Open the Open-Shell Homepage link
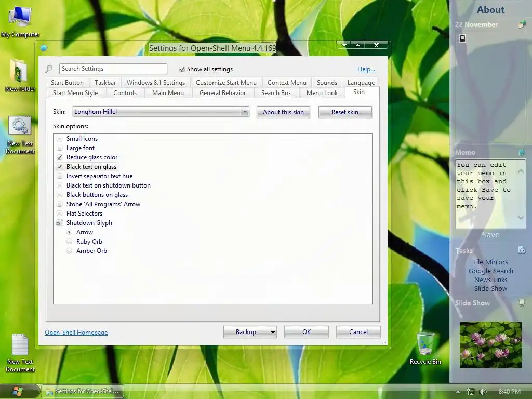Viewport: 532px width, 399px height. (x=76, y=332)
